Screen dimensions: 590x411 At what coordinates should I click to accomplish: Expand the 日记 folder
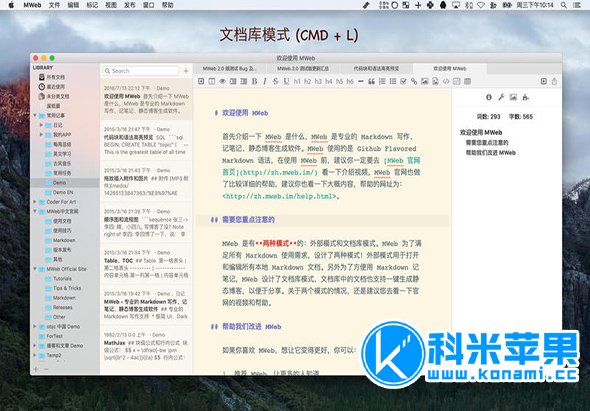(41, 125)
